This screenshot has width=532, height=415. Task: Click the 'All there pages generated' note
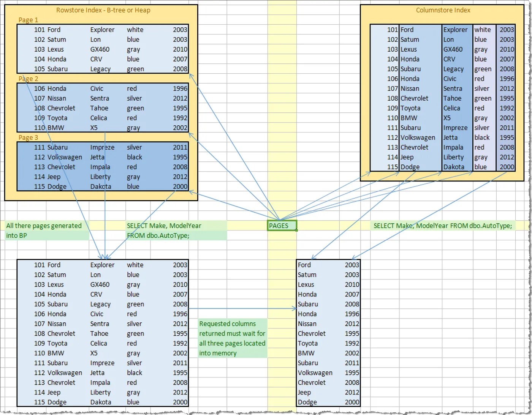point(44,226)
